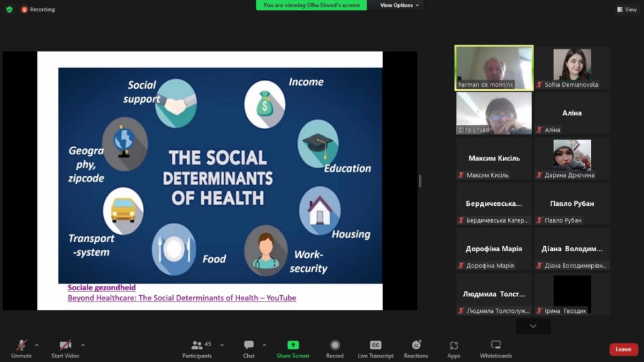Open Whiteboards from the toolbar

[x=496, y=345]
